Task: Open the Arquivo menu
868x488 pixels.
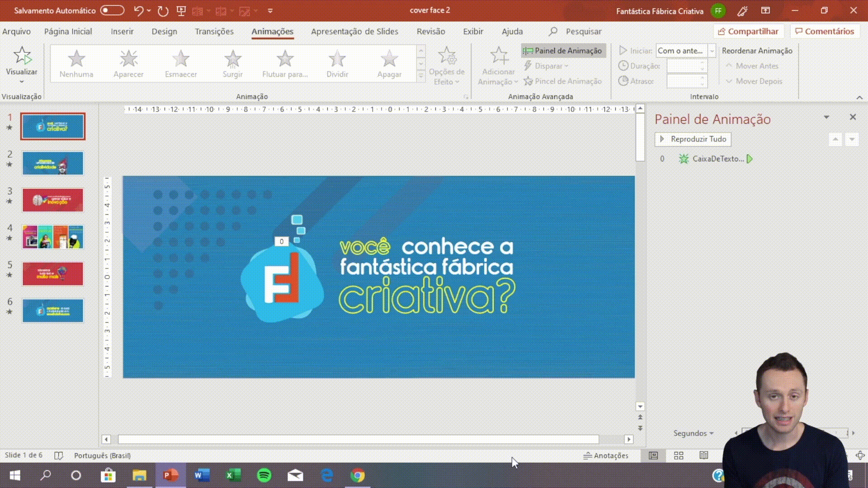Action: click(16, 31)
